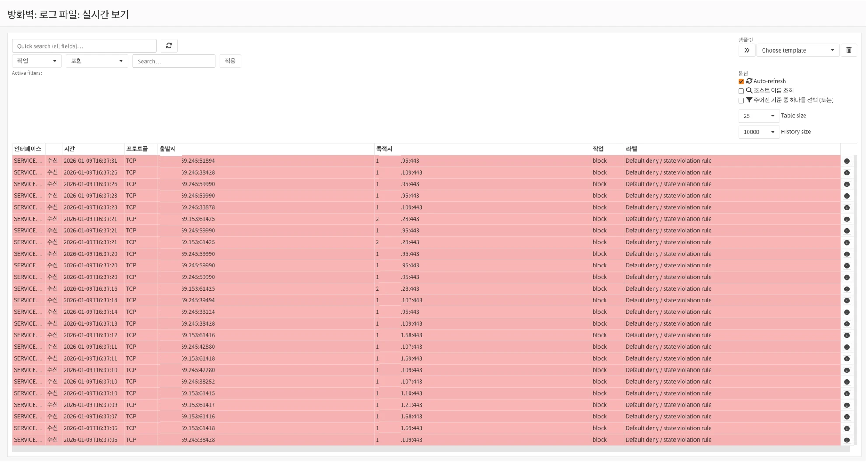
Task: Click info icon for 16:37:07 log row
Action: click(847, 417)
